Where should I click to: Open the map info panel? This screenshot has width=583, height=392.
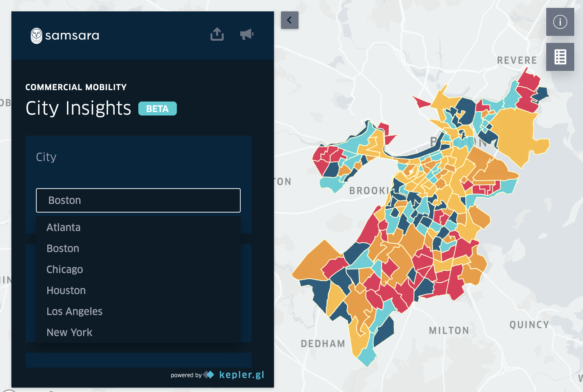560,22
